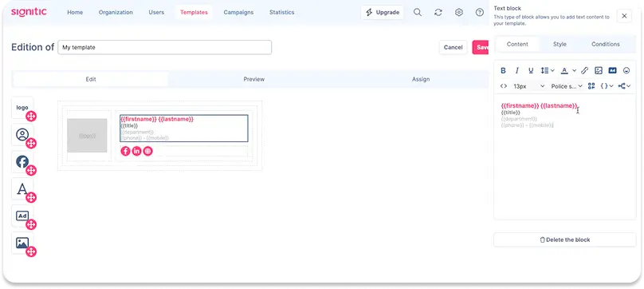This screenshot has height=289, width=644.
Task: Select the text block letter A icon
Action: tap(22, 189)
